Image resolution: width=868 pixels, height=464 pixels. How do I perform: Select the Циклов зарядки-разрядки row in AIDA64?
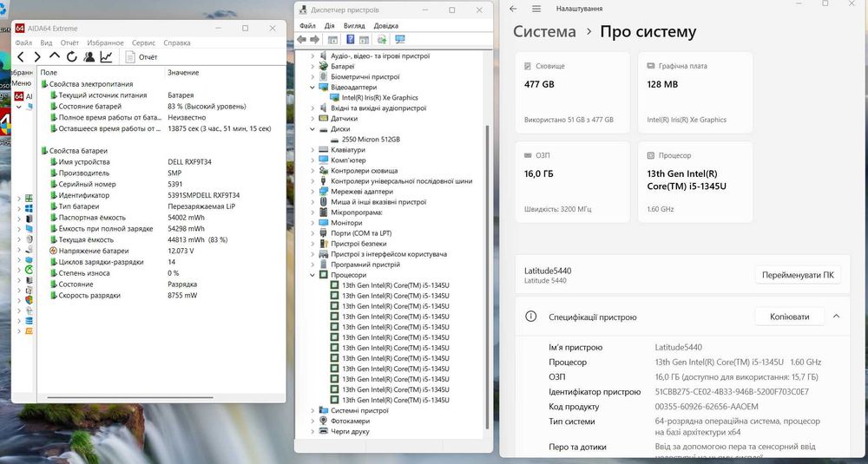click(x=161, y=262)
